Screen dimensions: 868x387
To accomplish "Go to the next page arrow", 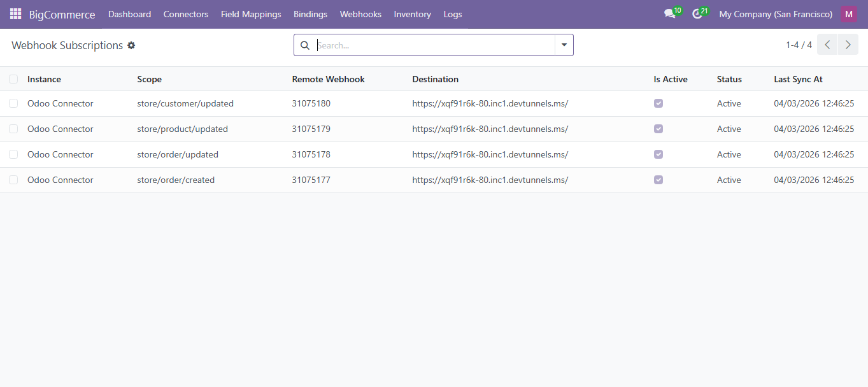I will click(848, 45).
